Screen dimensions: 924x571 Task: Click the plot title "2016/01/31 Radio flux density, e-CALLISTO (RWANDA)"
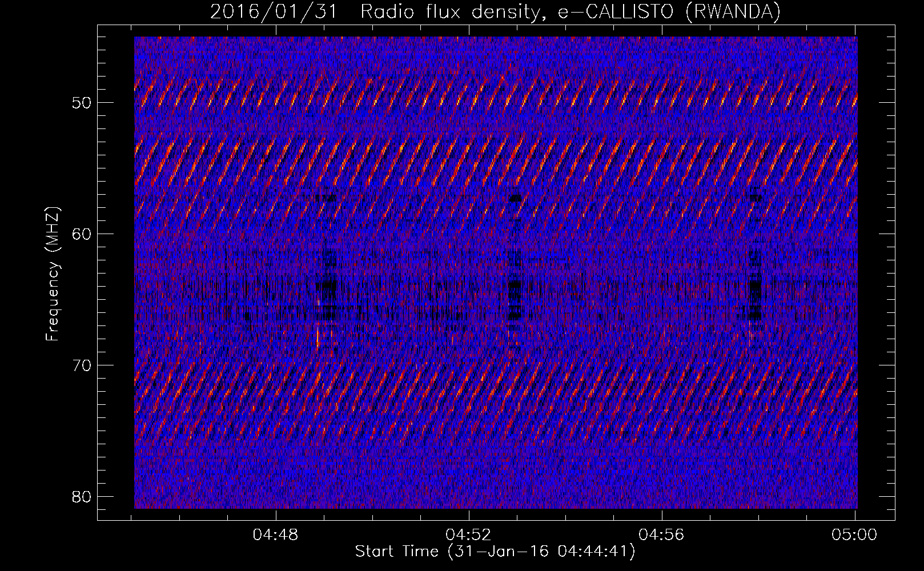[495, 11]
